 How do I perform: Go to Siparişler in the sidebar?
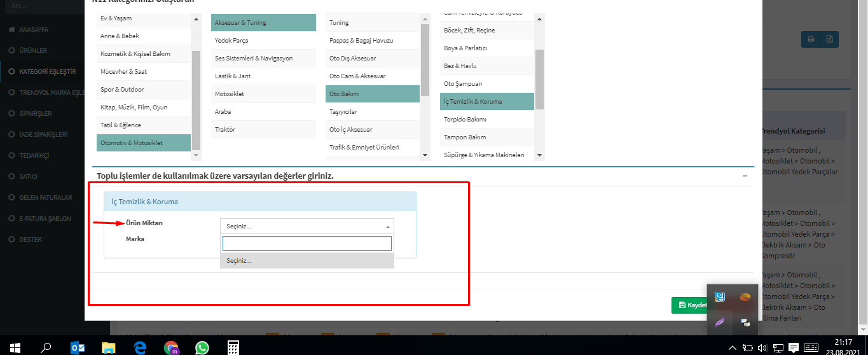(35, 114)
